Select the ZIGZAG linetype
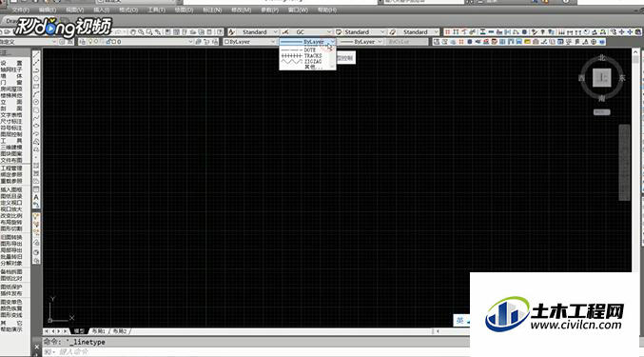The width and height of the screenshot is (644, 357). pos(304,61)
